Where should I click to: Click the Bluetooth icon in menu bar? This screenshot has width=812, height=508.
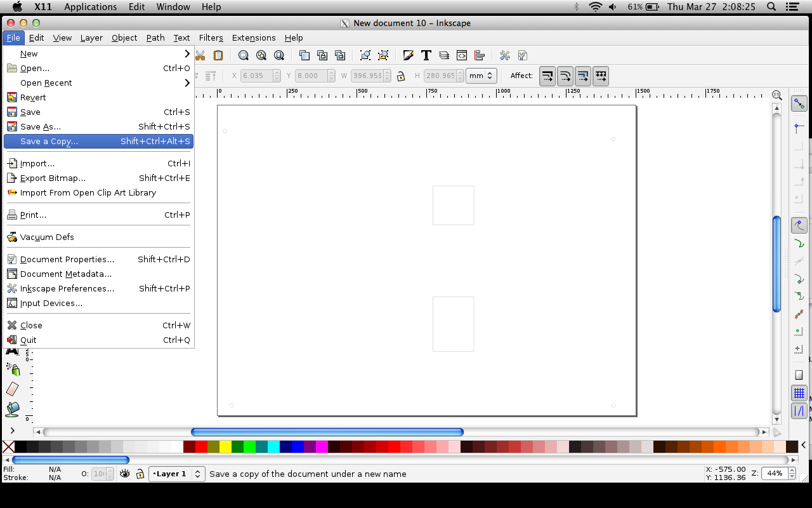tap(577, 7)
